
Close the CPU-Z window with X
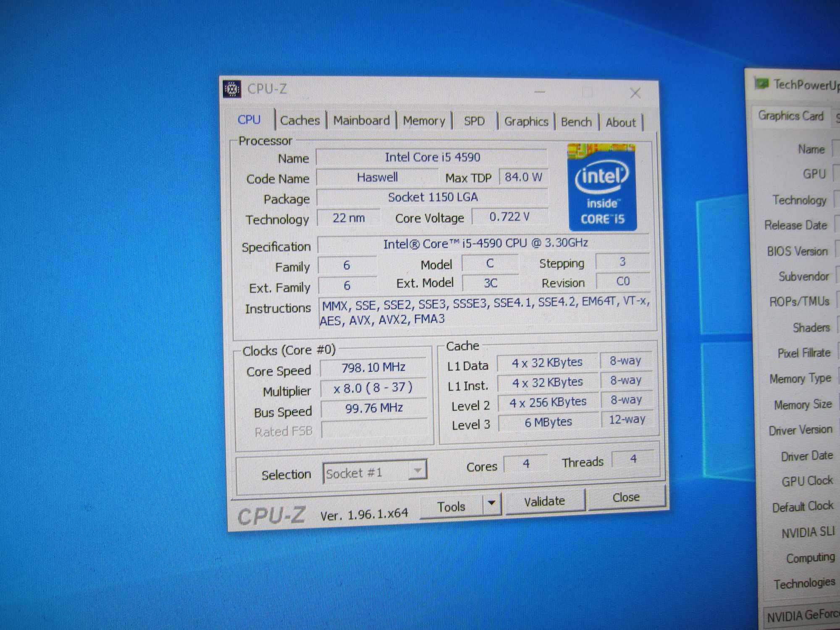[x=635, y=93]
